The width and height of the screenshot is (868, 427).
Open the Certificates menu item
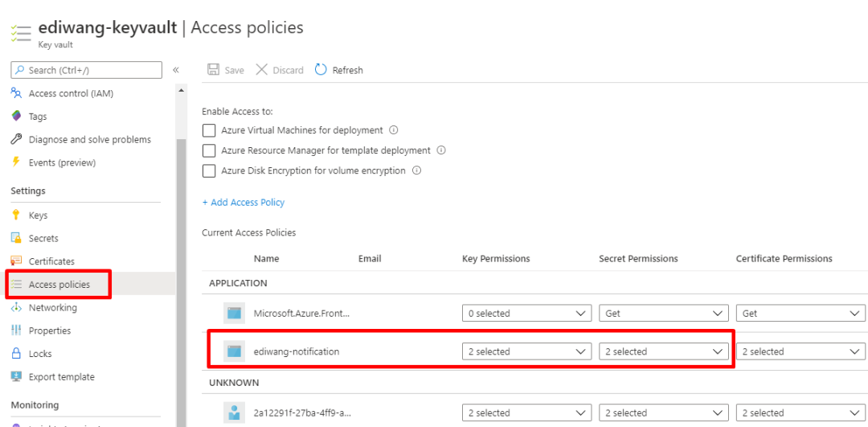pos(51,261)
